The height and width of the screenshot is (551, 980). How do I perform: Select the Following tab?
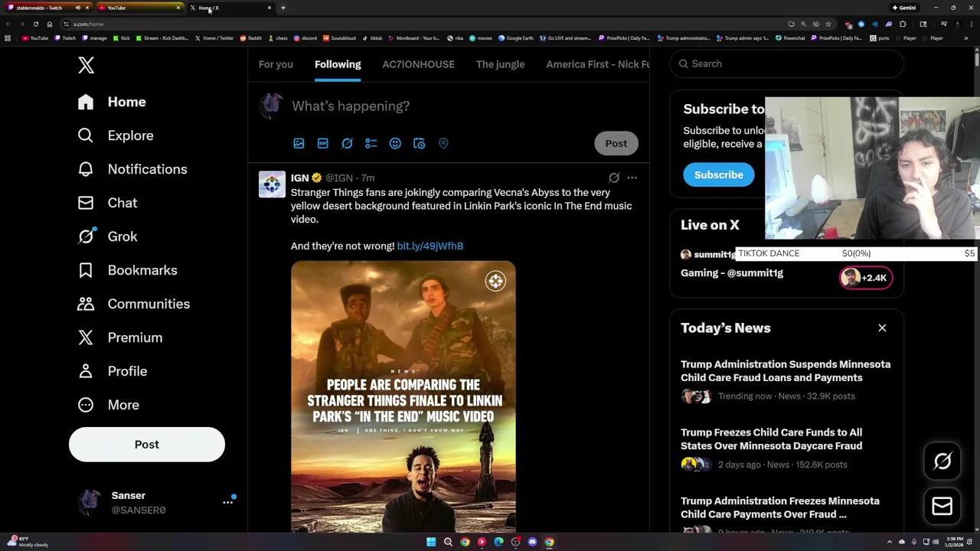coord(338,64)
